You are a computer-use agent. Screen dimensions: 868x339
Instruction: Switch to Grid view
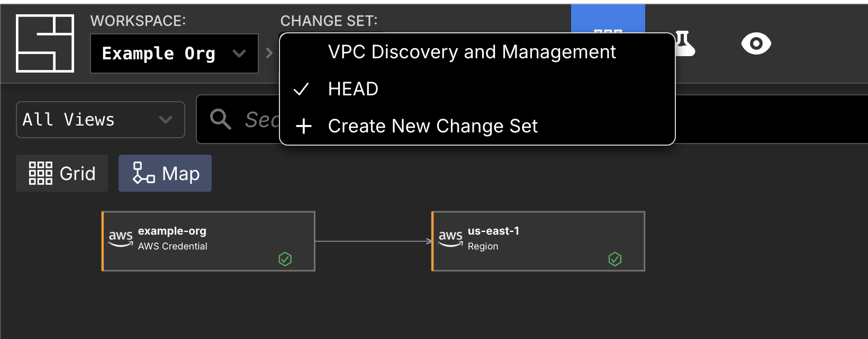tap(62, 173)
